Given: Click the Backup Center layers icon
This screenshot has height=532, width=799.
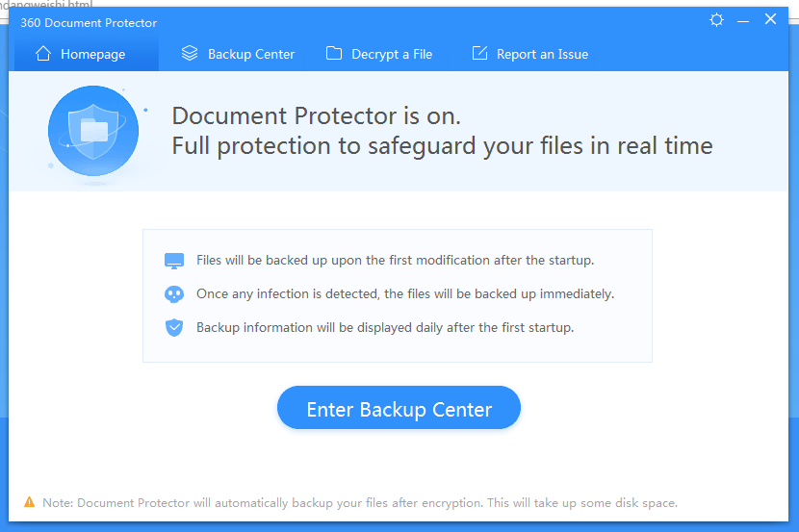Looking at the screenshot, I should coord(190,53).
